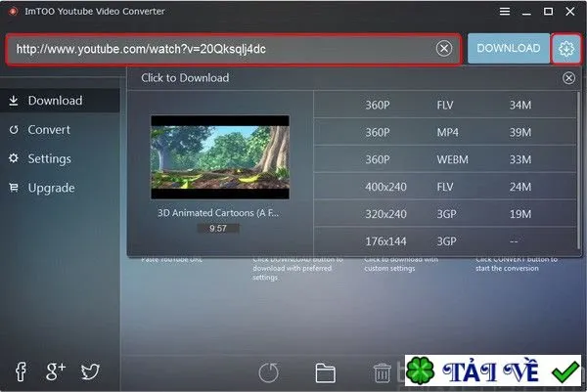Click the Settings gear icon in sidebar
This screenshot has width=587, height=392.
tap(14, 158)
